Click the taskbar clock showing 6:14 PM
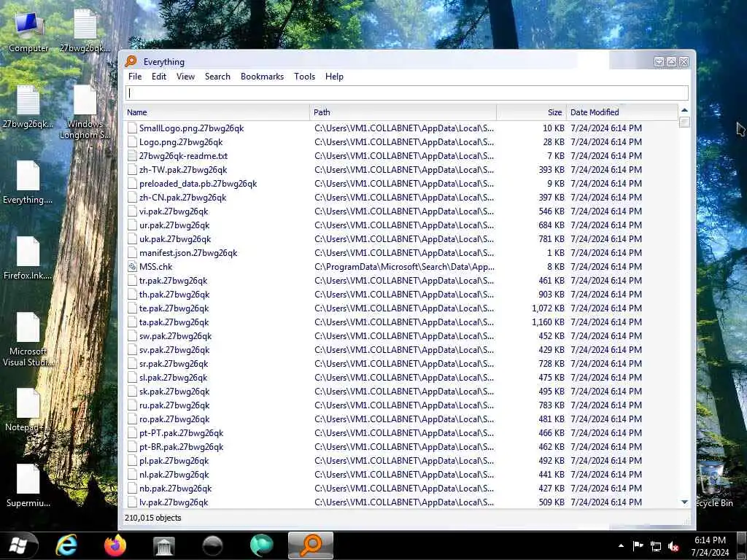The image size is (747, 560). tap(710, 545)
